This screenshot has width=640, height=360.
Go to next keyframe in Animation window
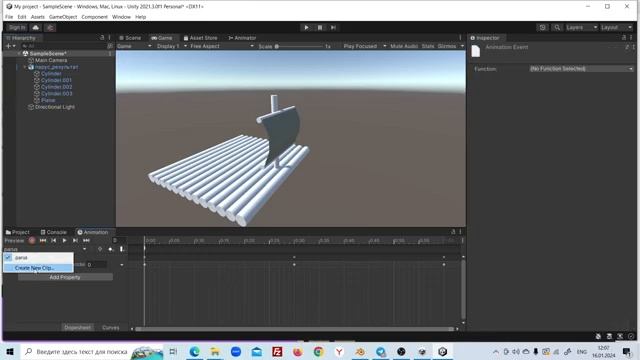coord(75,240)
